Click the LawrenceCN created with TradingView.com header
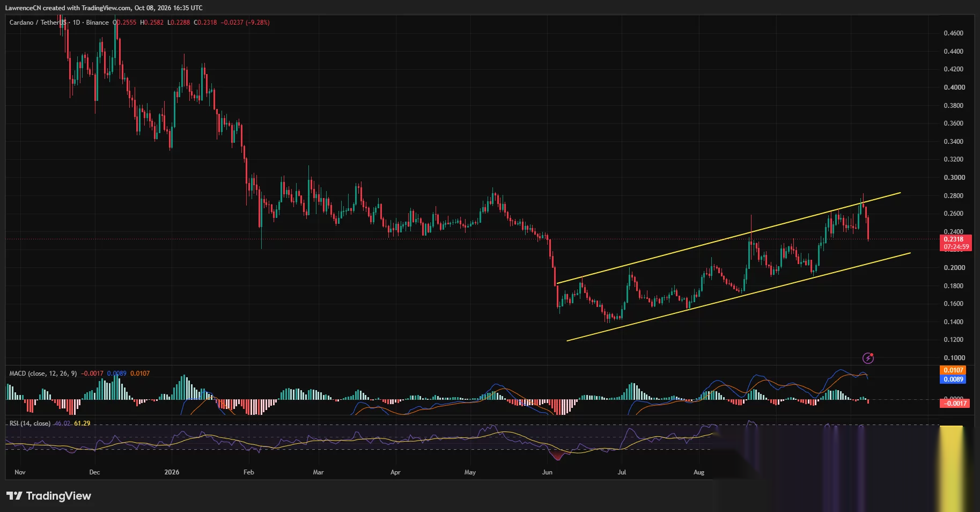Screen dimensions: 980x512 (104, 8)
